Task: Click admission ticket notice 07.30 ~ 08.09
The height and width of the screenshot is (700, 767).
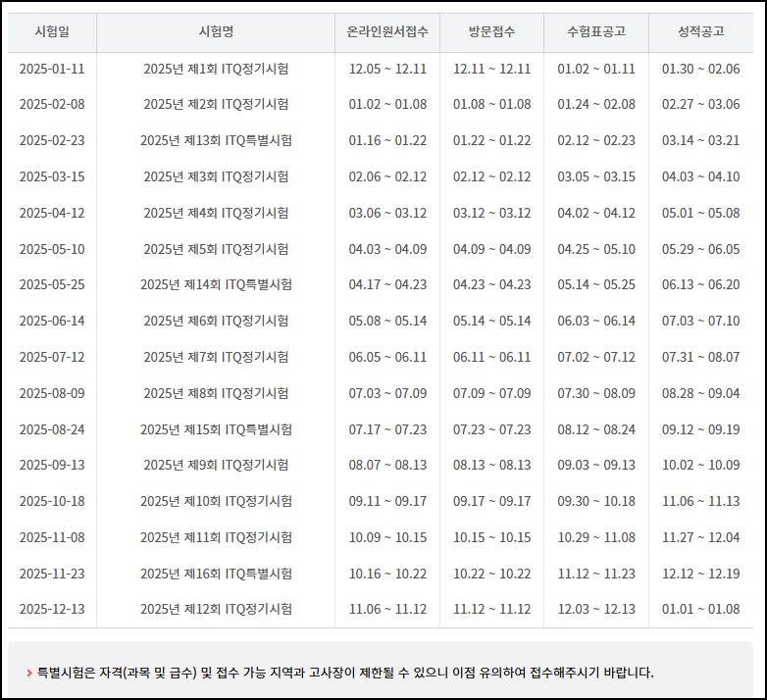Action: click(x=596, y=393)
